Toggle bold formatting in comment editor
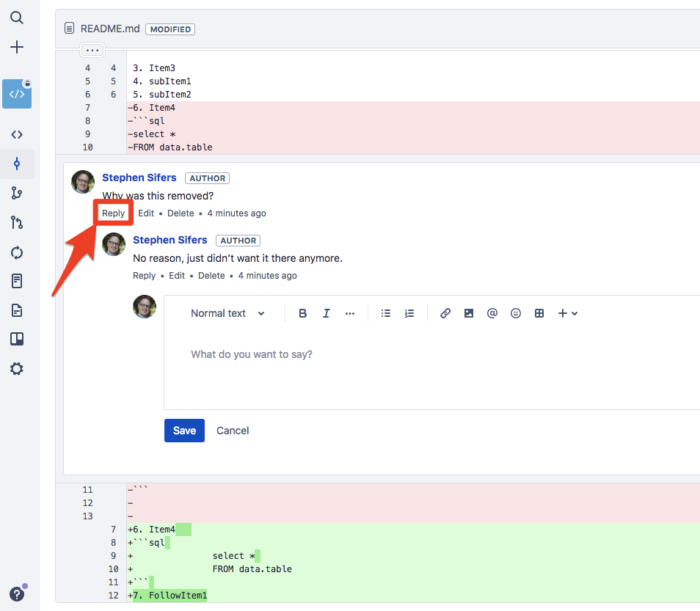 tap(303, 313)
